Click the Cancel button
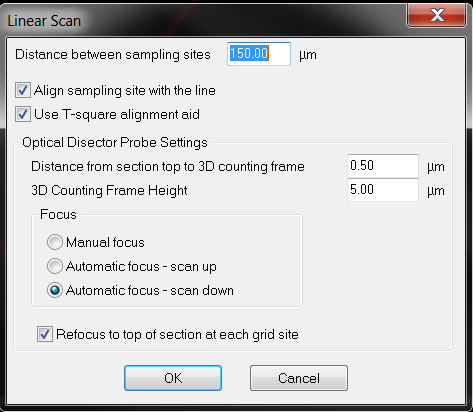The height and width of the screenshot is (412, 473). point(299,378)
